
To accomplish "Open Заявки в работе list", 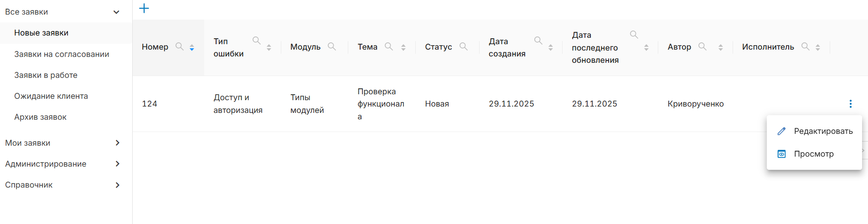I will [46, 75].
